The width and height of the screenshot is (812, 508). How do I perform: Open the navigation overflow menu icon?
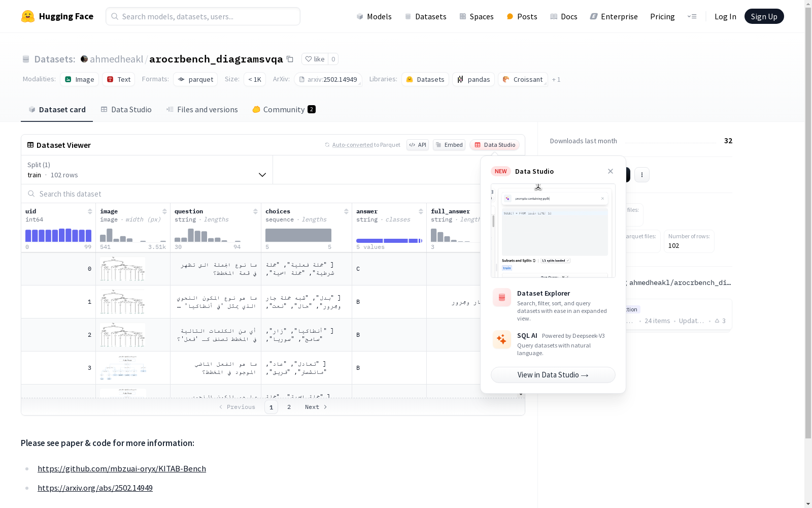692,16
